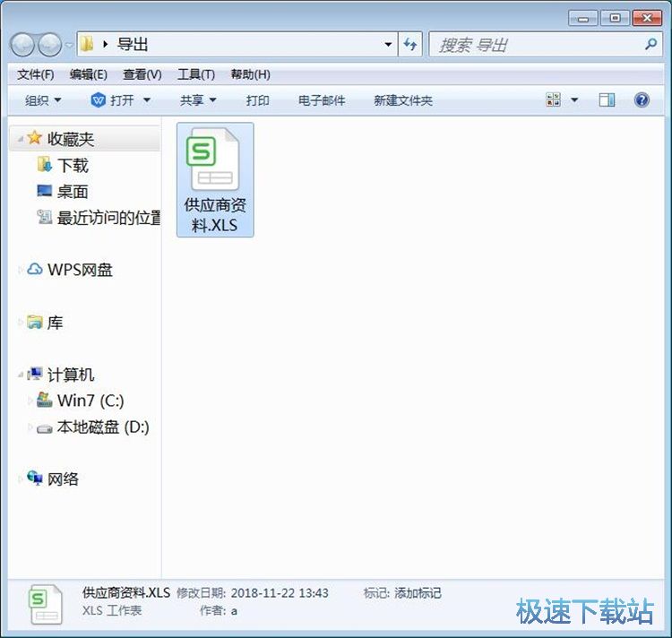Select 下载 in favorites

(x=73, y=166)
